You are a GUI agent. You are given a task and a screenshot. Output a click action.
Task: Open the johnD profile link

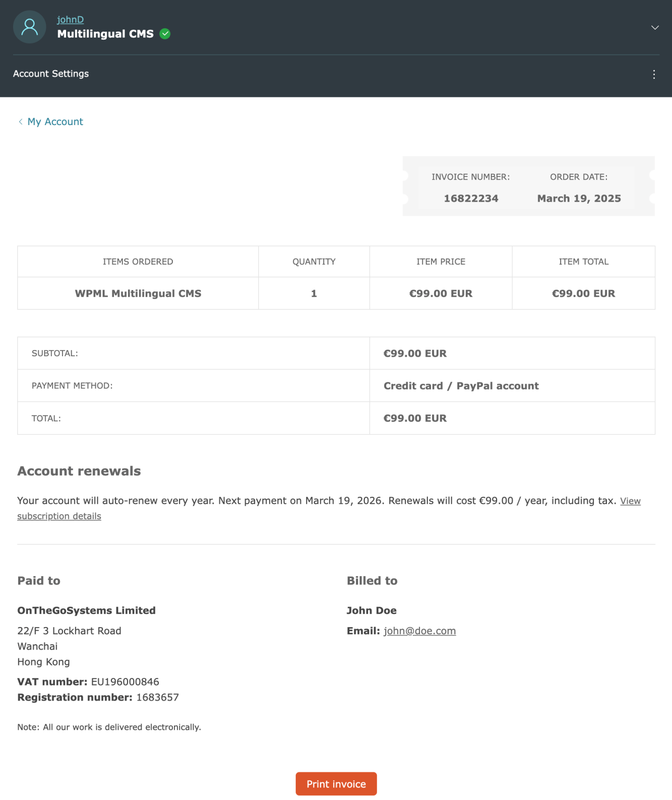pyautogui.click(x=70, y=19)
